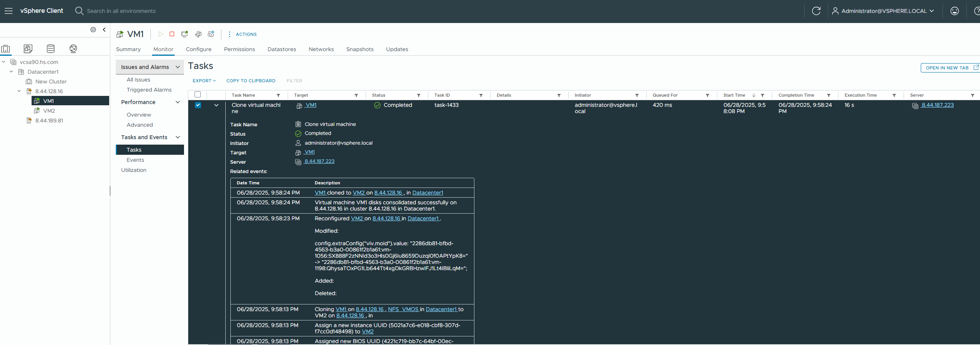Switch to the Configure tab
This screenshot has width=980, height=345.
click(x=198, y=49)
